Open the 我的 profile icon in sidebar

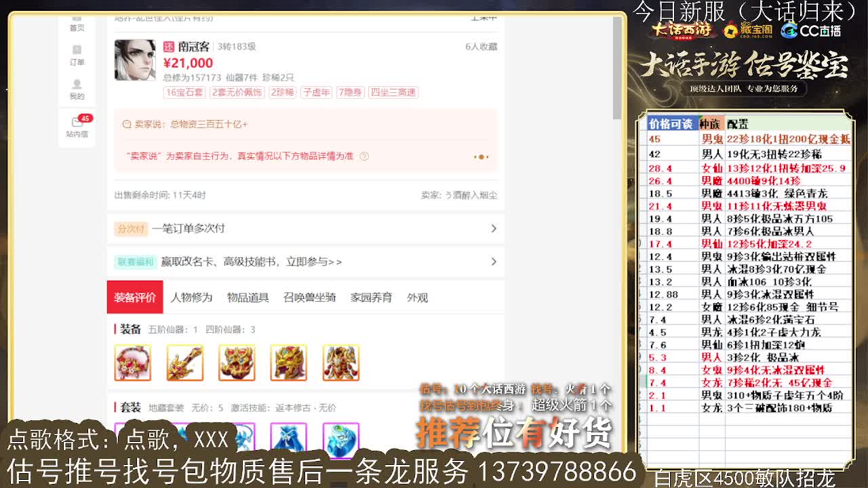pos(77,88)
